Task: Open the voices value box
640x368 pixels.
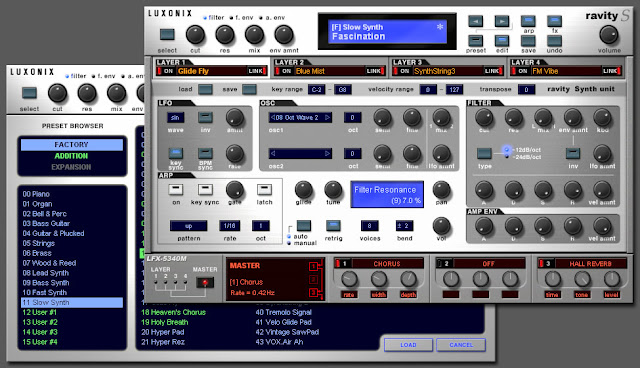Action: pyautogui.click(x=369, y=226)
